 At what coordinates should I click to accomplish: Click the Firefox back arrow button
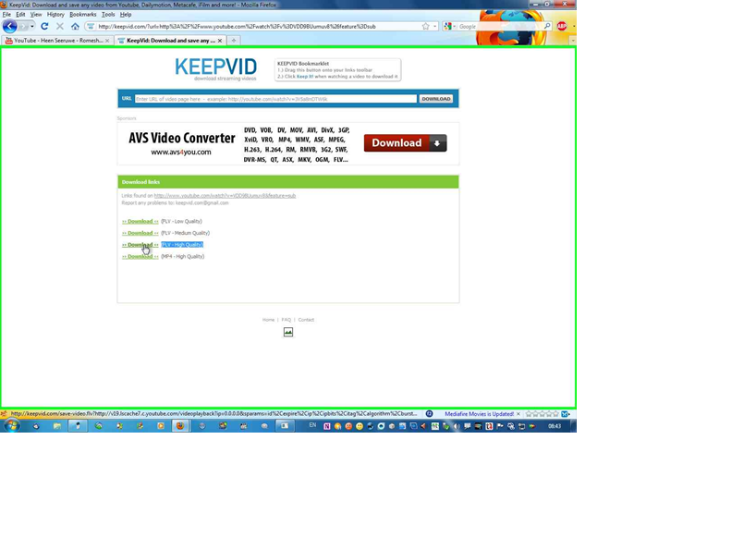10,27
